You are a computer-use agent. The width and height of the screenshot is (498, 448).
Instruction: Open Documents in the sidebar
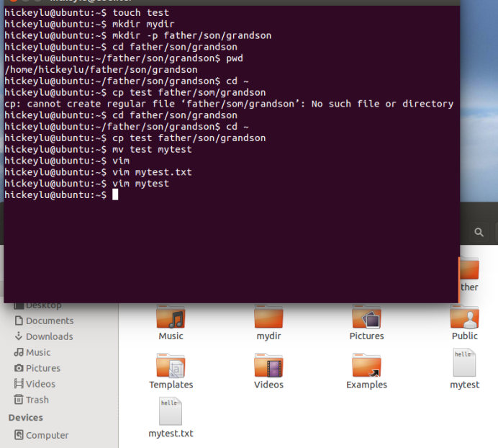click(49, 321)
